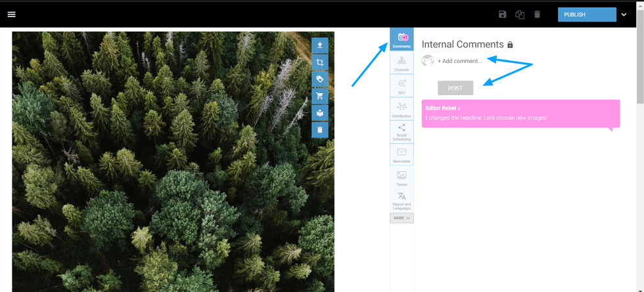Switch to the Comments tab
Image resolution: width=644 pixels, height=292 pixels.
[402, 40]
